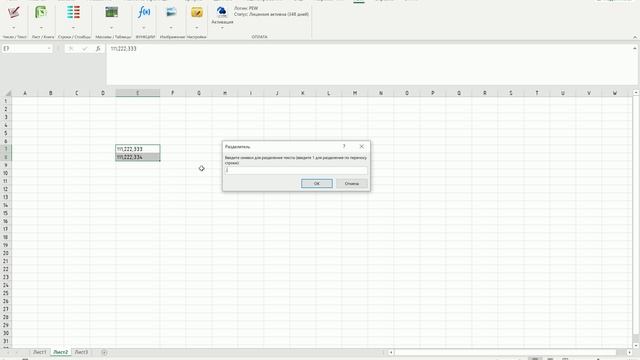The image size is (640, 360).
Task: Select sheet tab Лист2
Action: click(60, 352)
